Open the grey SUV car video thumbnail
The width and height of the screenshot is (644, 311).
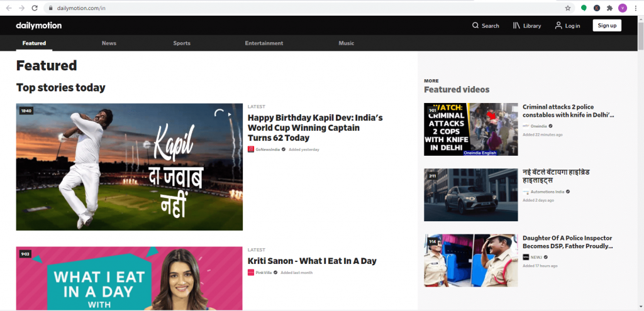pyautogui.click(x=470, y=195)
